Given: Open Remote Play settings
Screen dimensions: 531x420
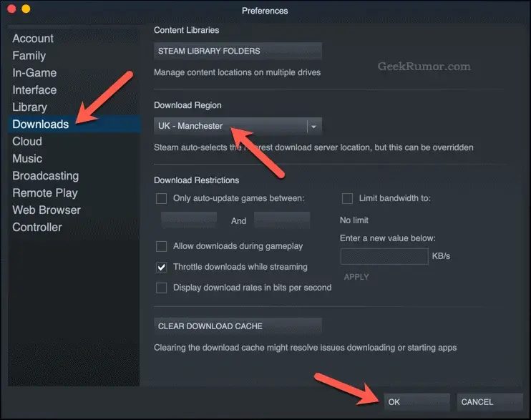Looking at the screenshot, I should 45,193.
